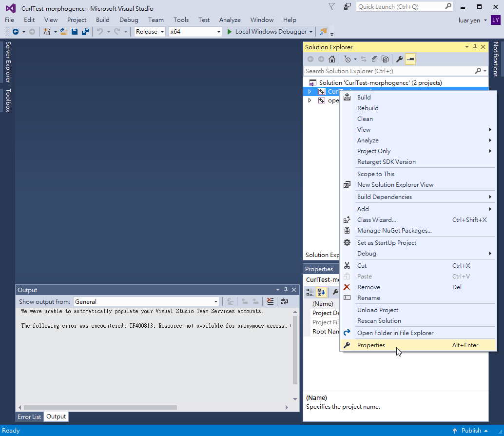Pin the Output window

[286, 290]
